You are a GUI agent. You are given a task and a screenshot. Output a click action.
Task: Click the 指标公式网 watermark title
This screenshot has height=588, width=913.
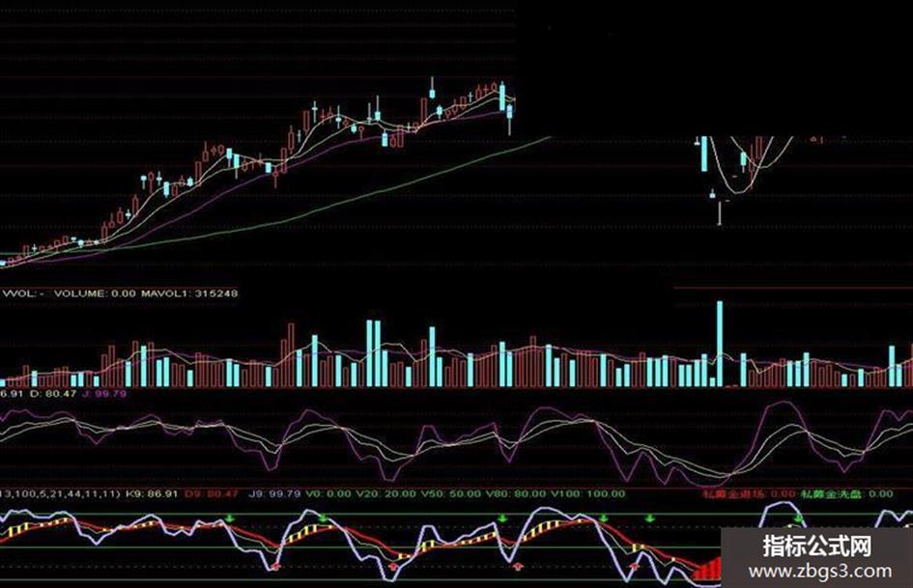click(x=817, y=546)
